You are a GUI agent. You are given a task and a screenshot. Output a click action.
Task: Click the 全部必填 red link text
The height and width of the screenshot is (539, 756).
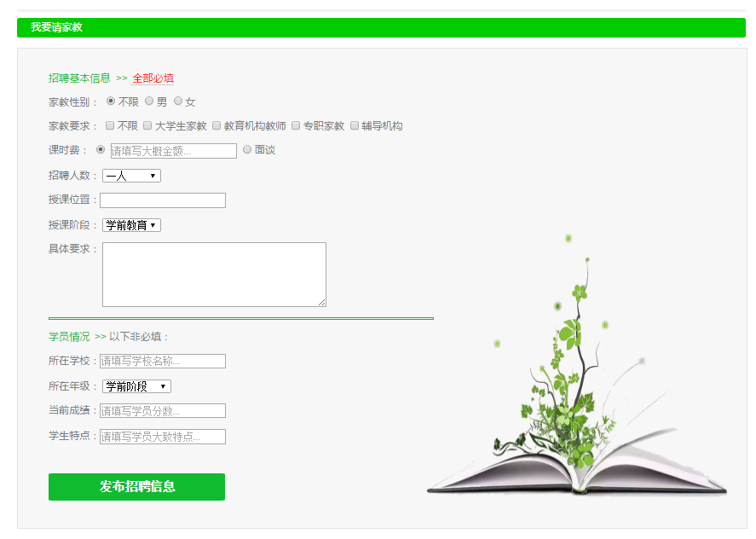point(153,78)
